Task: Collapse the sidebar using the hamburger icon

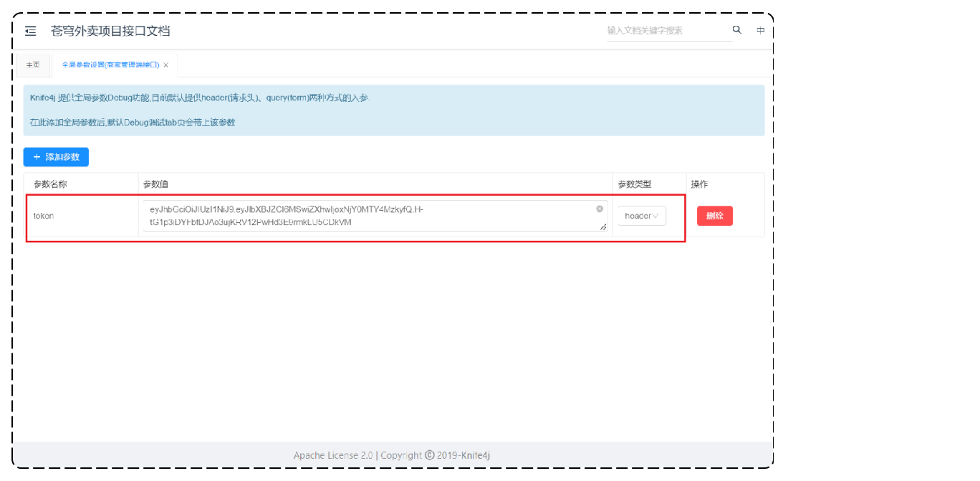Action: (29, 31)
